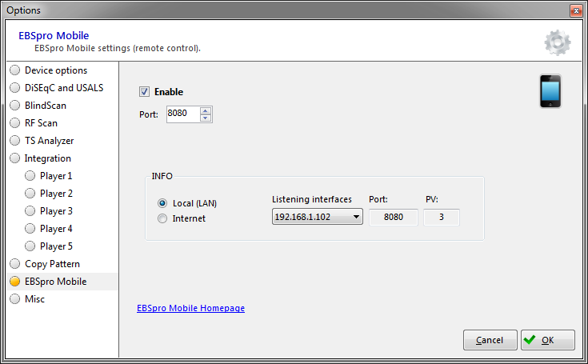This screenshot has width=588, height=364.
Task: Click the PV value field
Action: [x=442, y=217]
